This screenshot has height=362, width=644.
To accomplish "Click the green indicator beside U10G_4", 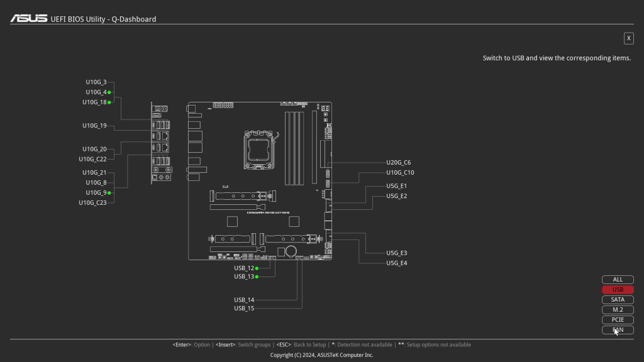I will (x=109, y=92).
